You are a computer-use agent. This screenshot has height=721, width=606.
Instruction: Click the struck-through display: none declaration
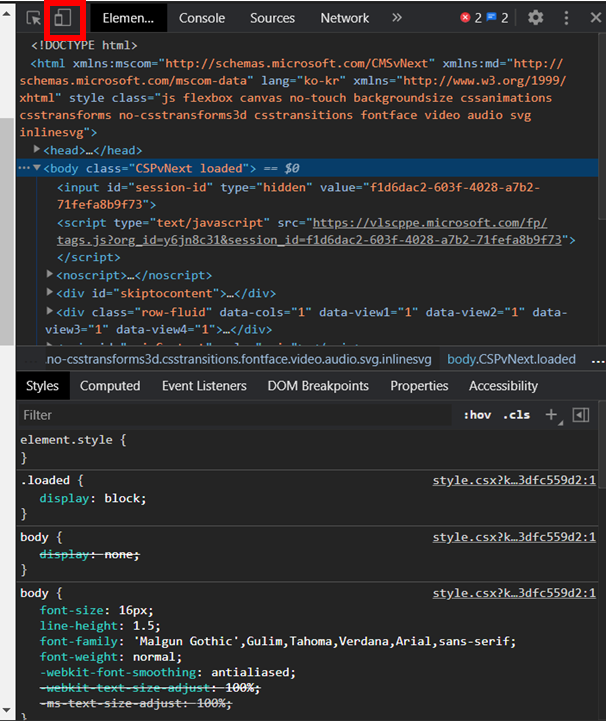coord(90,555)
